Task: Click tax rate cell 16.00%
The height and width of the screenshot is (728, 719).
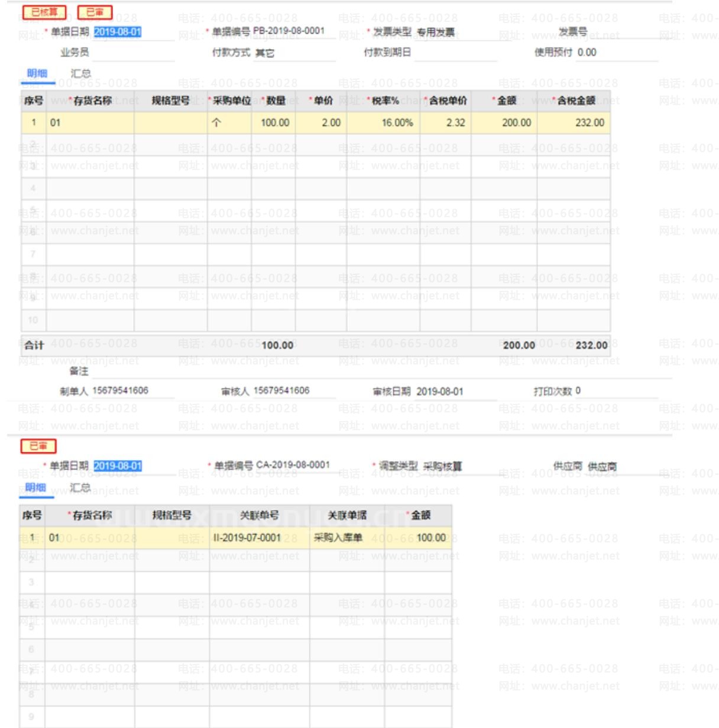Action: point(383,123)
